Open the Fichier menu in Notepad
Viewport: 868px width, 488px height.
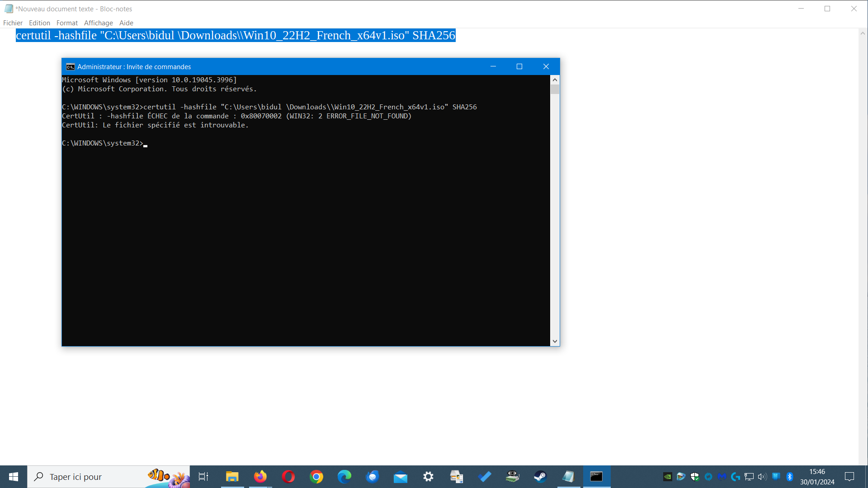(x=13, y=23)
